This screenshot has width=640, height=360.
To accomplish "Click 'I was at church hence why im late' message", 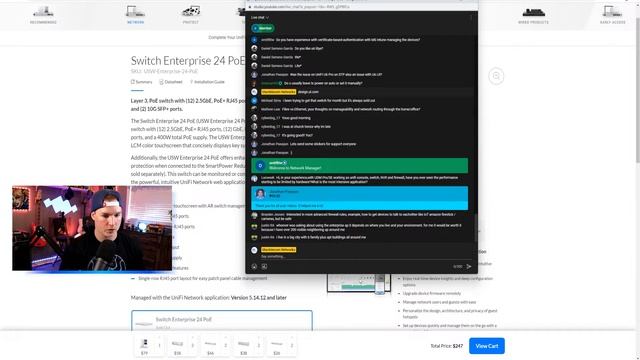I will click(x=306, y=127).
